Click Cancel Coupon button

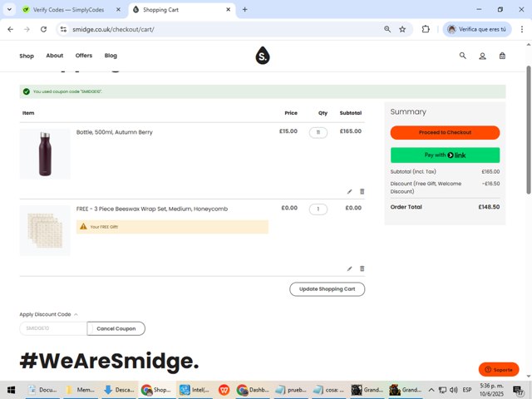tap(116, 328)
